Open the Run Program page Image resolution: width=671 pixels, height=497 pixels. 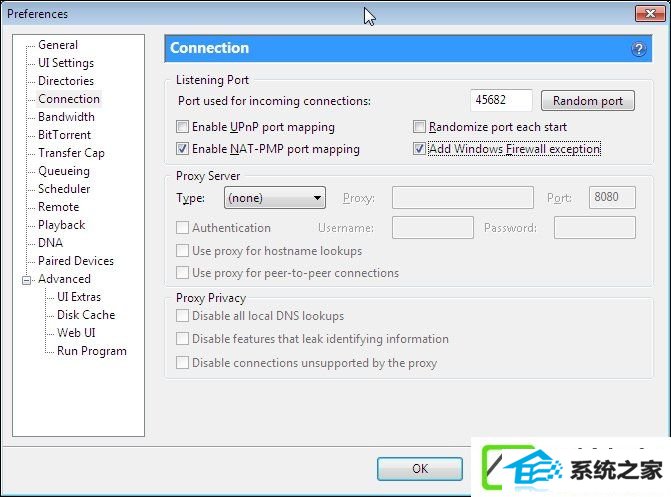[x=92, y=351]
